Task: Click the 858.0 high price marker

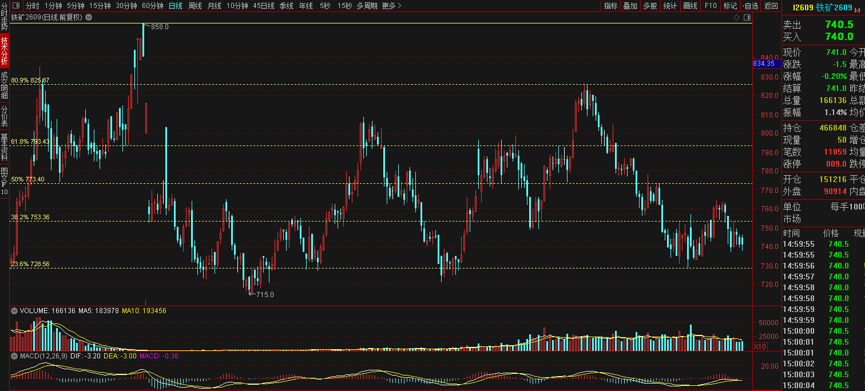Action: point(159,26)
